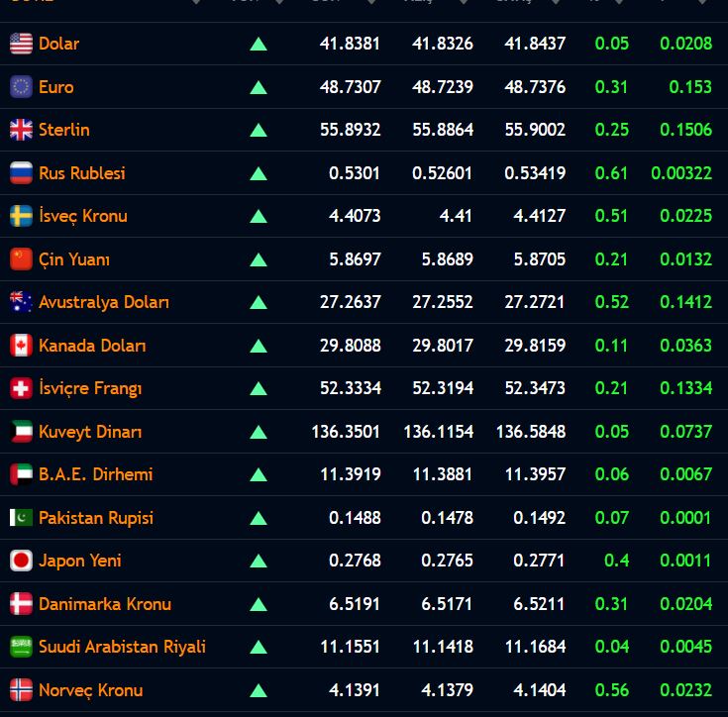Click the UK flag beside Sterlin

[21, 130]
